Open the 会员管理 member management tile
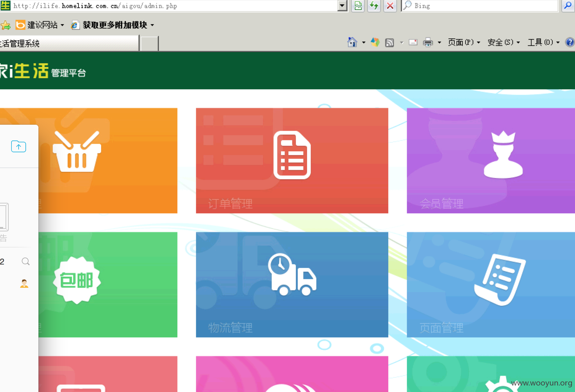The height and width of the screenshot is (392, 575). click(491, 161)
